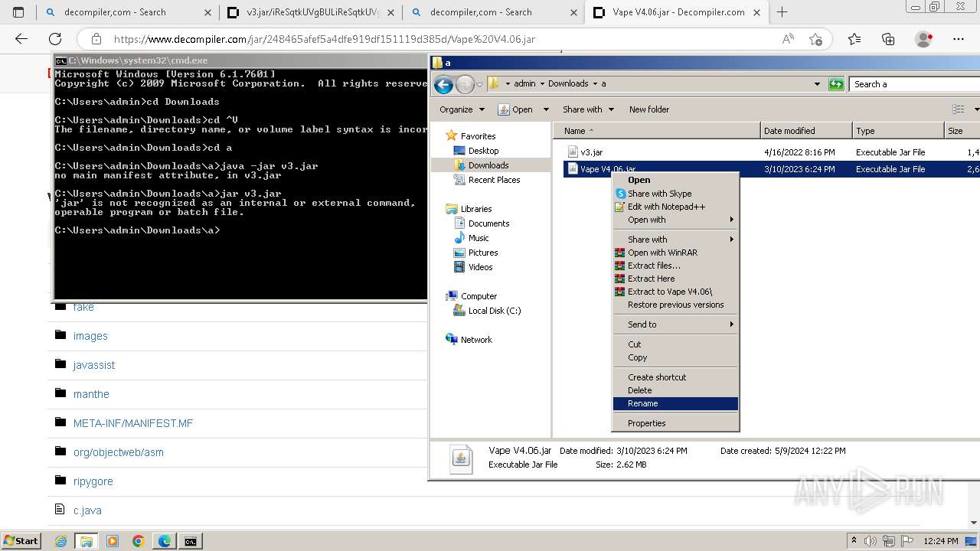Expand Send to submenu
Viewport: 980px width, 551px height.
coord(676,324)
